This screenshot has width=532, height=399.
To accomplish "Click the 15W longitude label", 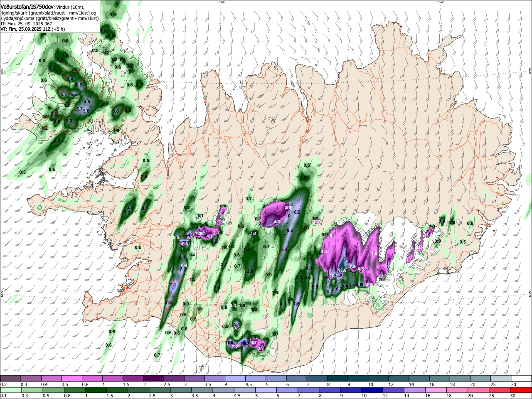I will click(440, 2).
